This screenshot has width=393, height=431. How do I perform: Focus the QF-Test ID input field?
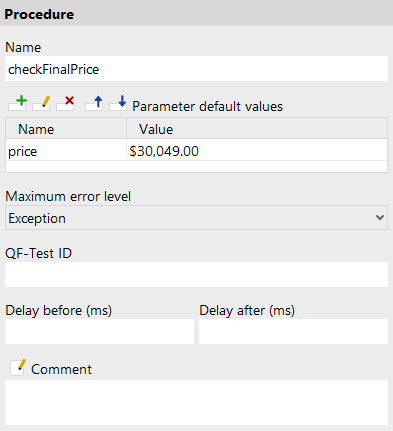coord(196,275)
